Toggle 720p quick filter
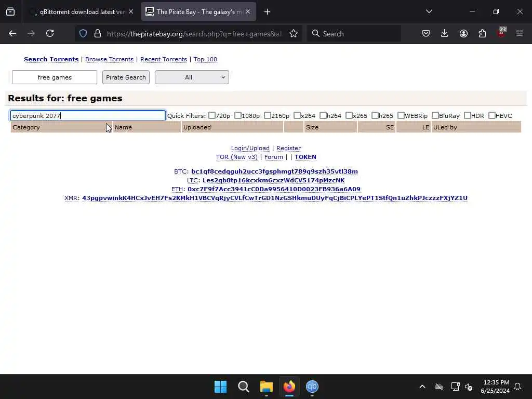 212,115
